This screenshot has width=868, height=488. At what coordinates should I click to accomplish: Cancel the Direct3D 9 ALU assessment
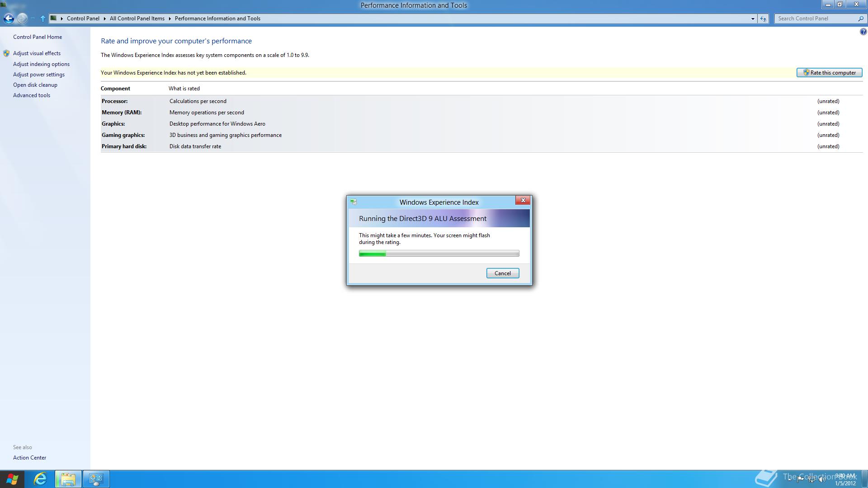tap(502, 273)
